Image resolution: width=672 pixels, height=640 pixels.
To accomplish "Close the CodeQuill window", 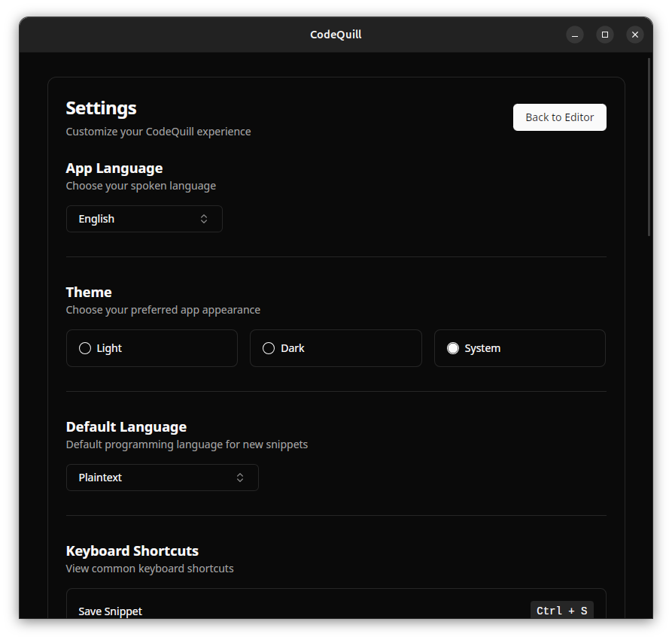I will (634, 35).
